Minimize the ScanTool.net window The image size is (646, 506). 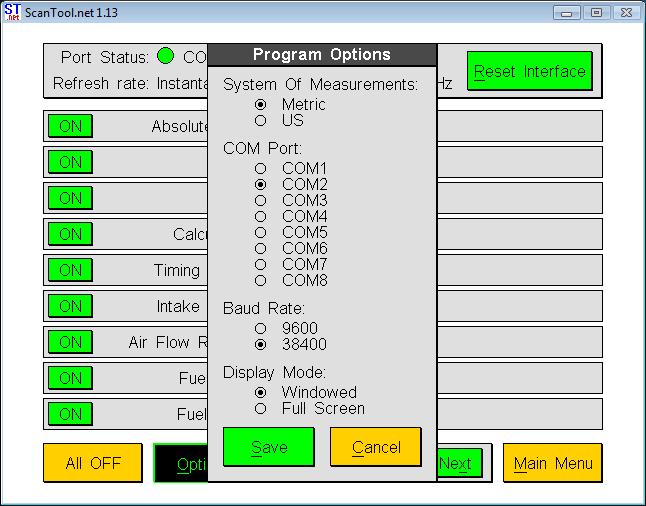567,13
